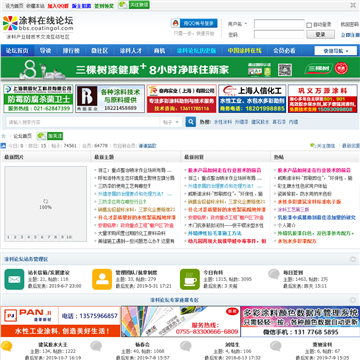Open the 站长信箱/发展建设 forum
This screenshot has height=360, width=360.
coord(49,272)
